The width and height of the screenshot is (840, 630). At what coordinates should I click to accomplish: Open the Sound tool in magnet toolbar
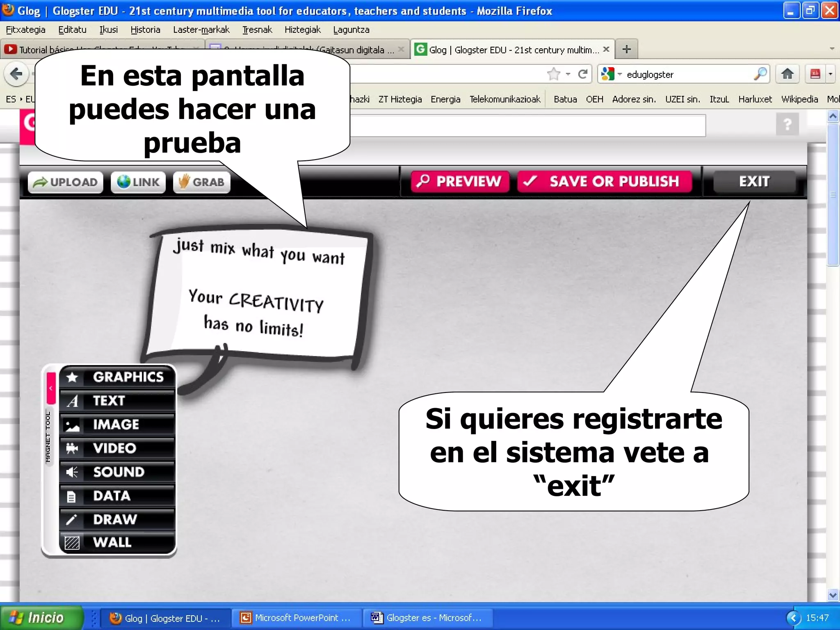pos(117,472)
